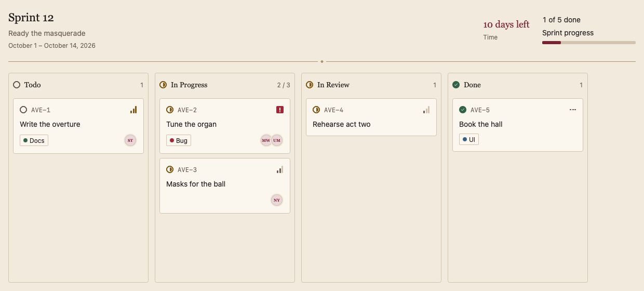Click the MW assignee avatar on AVE-2
644x291 pixels.
pyautogui.click(x=266, y=140)
